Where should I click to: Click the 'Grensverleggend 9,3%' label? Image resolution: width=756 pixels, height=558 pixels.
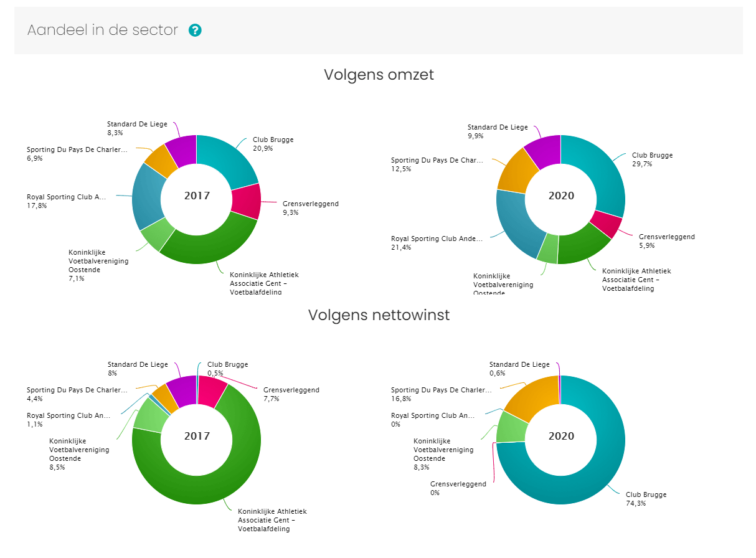pyautogui.click(x=310, y=208)
